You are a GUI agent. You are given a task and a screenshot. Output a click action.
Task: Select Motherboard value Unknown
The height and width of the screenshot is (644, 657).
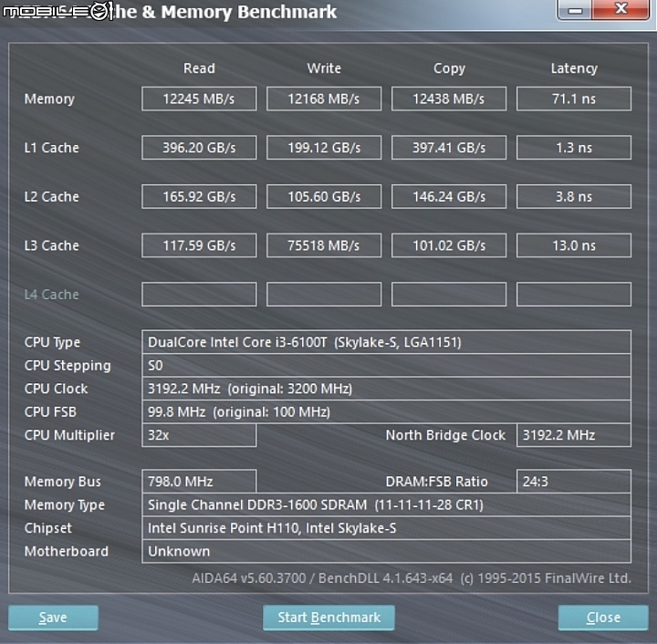pyautogui.click(x=386, y=552)
